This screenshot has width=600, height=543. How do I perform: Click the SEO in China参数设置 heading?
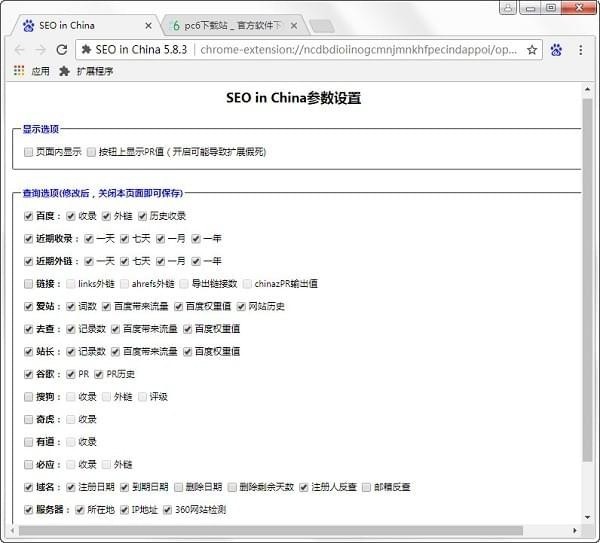(x=293, y=98)
